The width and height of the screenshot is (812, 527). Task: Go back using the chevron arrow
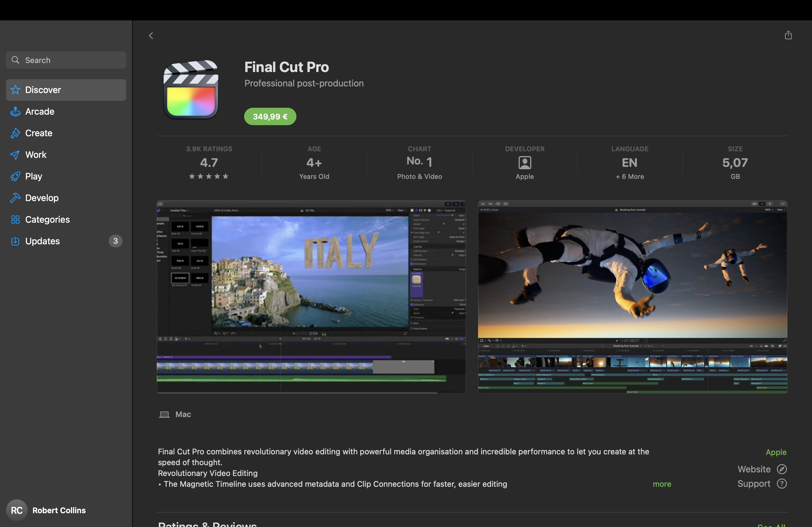pos(151,35)
